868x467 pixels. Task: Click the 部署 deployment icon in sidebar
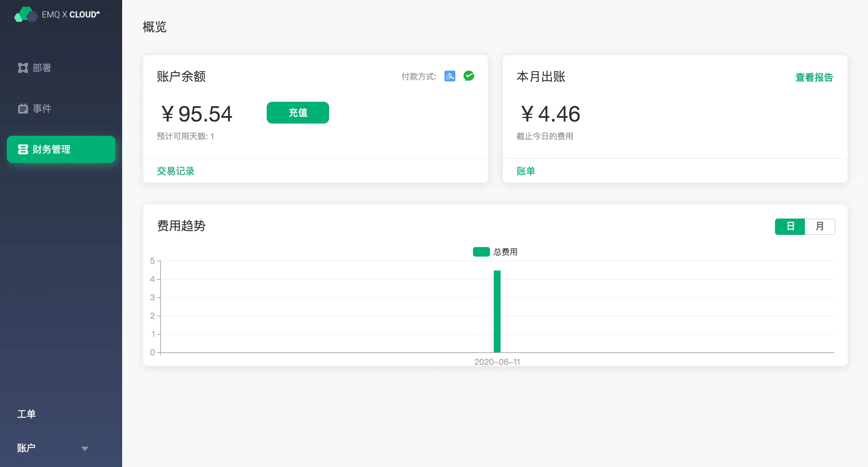pyautogui.click(x=23, y=68)
